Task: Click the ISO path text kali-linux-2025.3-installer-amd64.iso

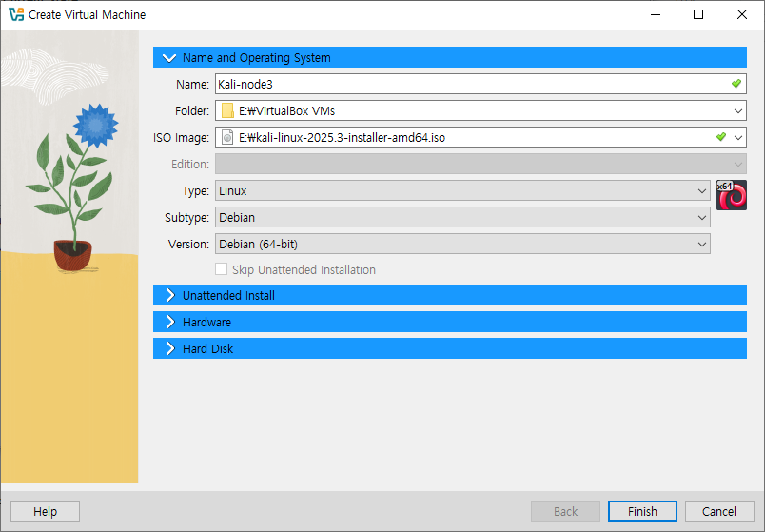Action: coord(342,138)
